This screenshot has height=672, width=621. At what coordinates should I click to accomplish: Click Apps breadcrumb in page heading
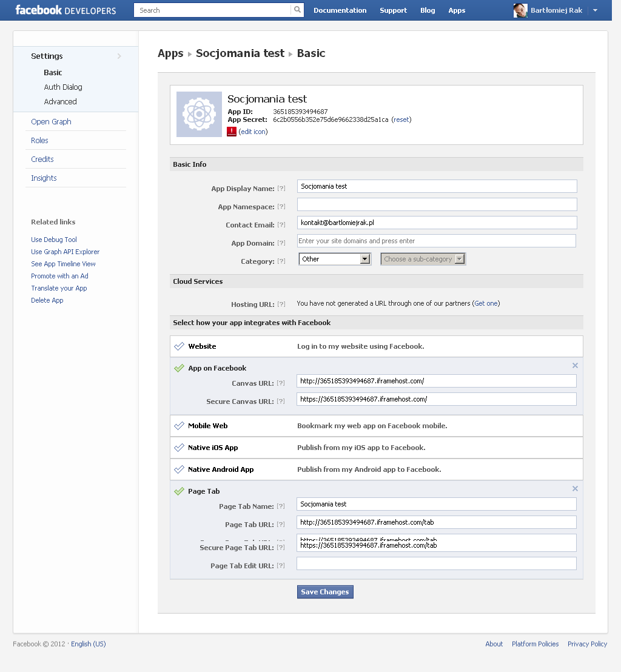[x=170, y=53]
